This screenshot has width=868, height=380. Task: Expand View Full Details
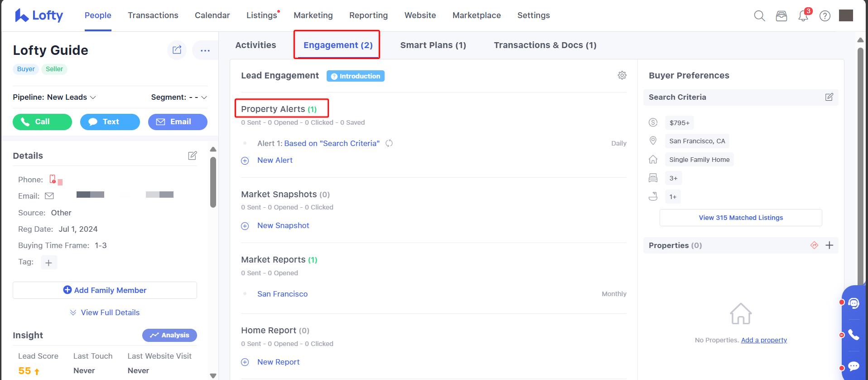[x=105, y=312]
